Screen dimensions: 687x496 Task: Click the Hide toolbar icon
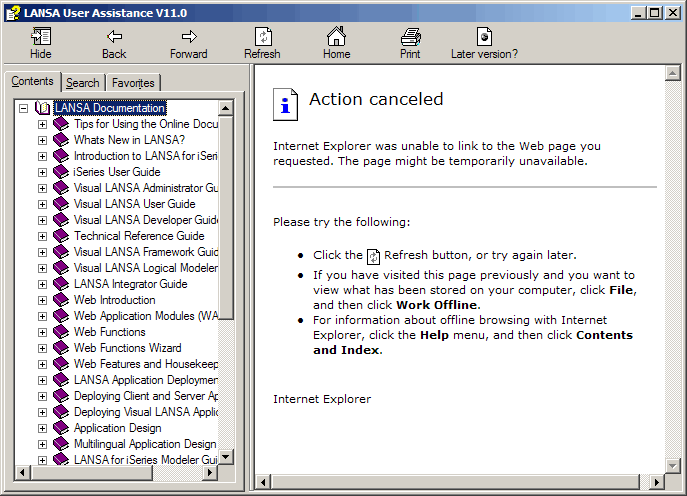41,36
